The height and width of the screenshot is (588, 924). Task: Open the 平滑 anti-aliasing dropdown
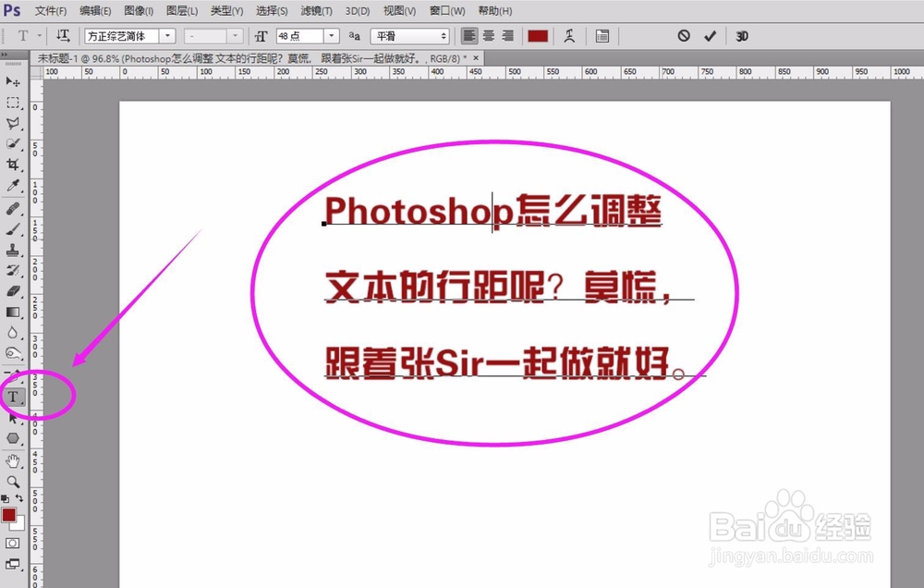410,36
